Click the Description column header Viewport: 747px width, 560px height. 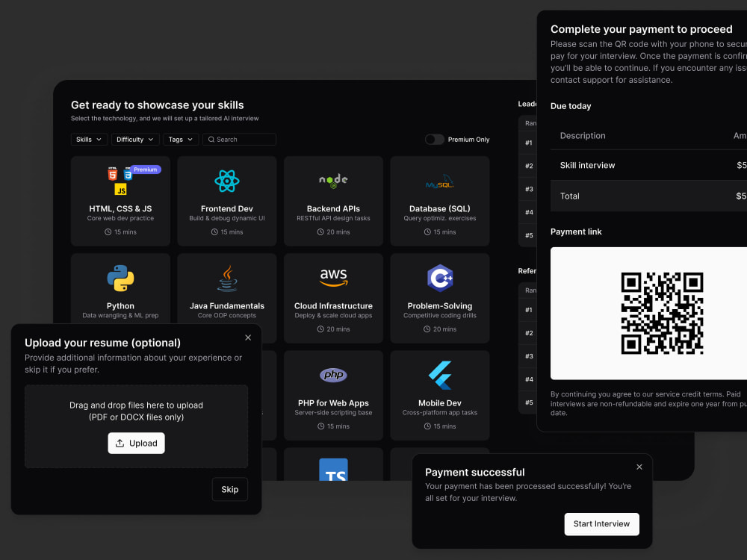(583, 136)
